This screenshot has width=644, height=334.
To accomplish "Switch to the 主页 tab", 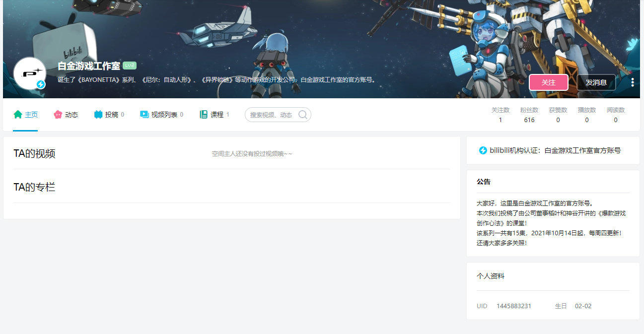I will 25,115.
